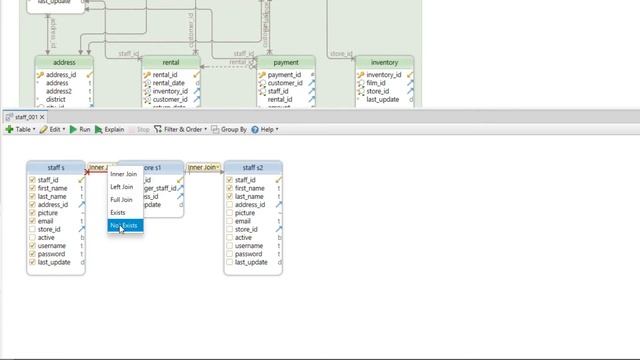
Task: Click the key icon next to payment_id
Action: click(x=262, y=75)
